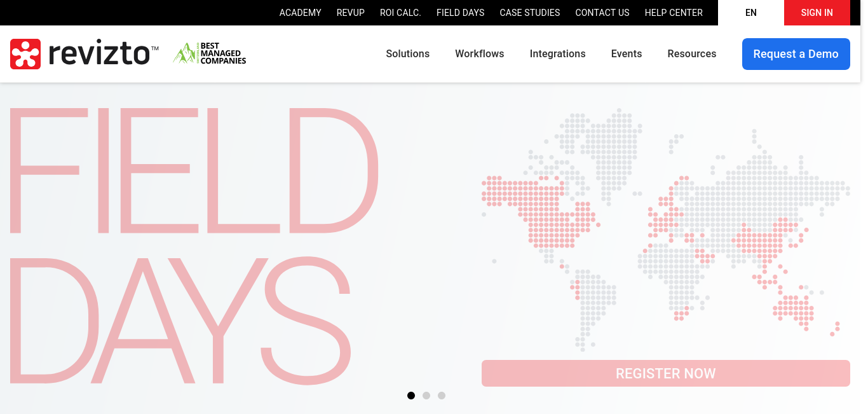Jump to the third carousel slide dot
This screenshot has width=868, height=414.
442,396
